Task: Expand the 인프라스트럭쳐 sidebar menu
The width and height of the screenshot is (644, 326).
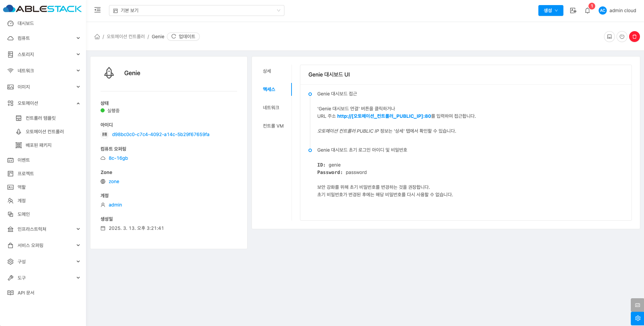Action: 43,229
